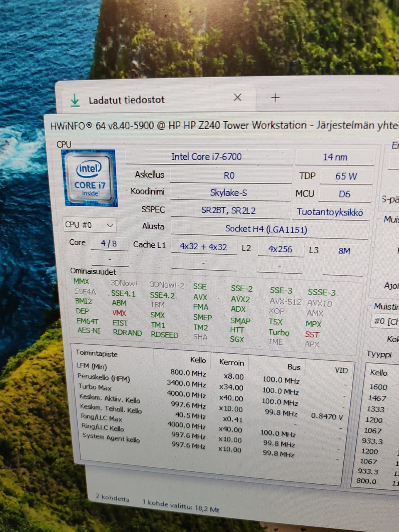Click the Tuotantoyksikkö field
The image size is (399, 532).
point(330,212)
